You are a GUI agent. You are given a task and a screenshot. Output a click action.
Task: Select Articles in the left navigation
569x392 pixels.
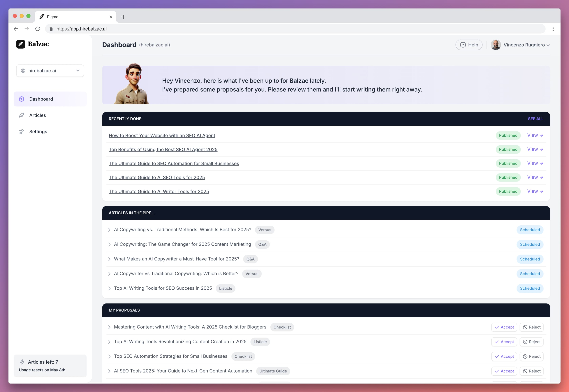pos(37,115)
